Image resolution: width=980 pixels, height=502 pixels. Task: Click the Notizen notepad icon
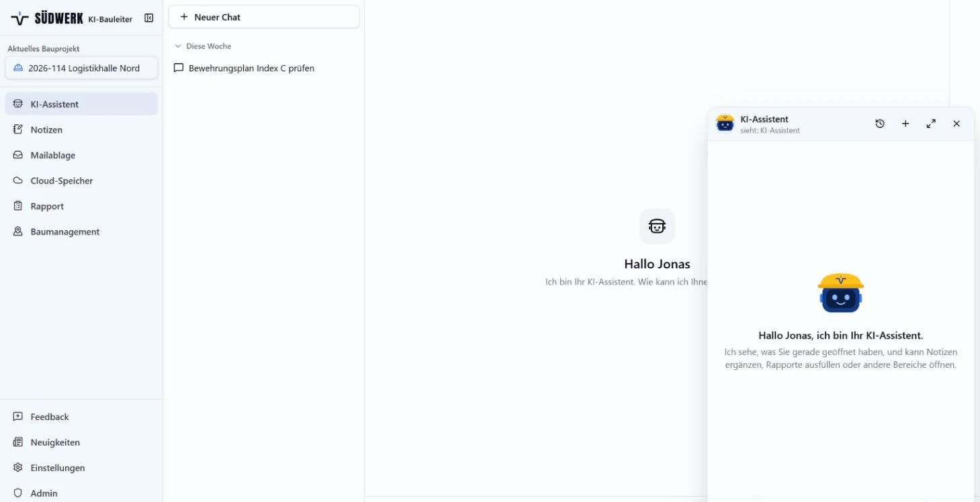coord(18,130)
